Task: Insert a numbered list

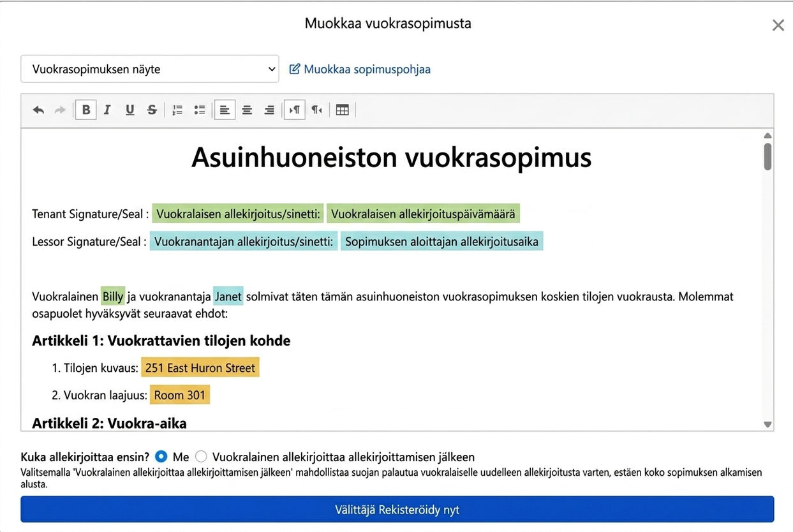Action: [177, 110]
